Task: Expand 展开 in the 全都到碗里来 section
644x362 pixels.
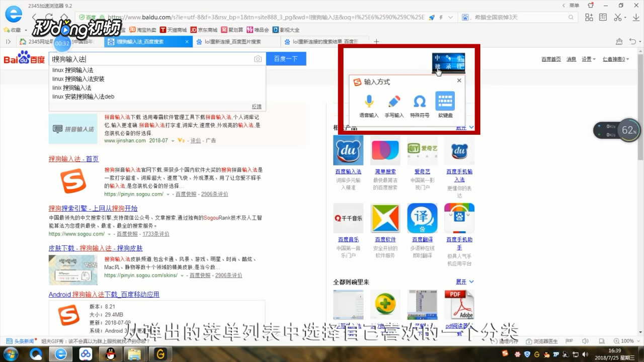Action: click(x=465, y=282)
